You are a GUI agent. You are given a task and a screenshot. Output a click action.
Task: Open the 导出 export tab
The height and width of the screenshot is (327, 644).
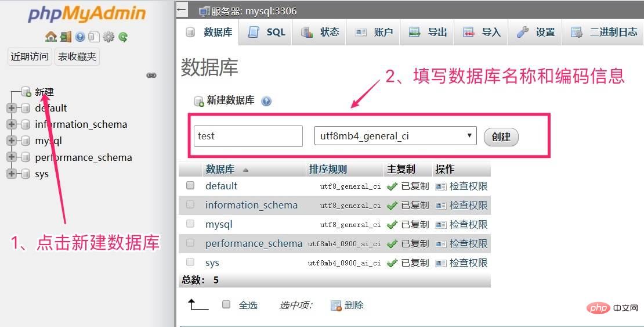click(428, 32)
